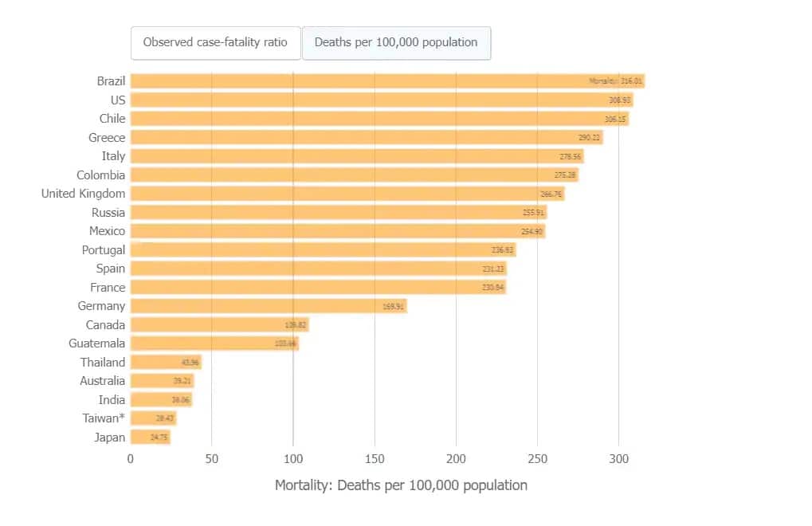The image size is (812, 526).
Task: Select the Guatemala axis label
Action: [96, 343]
